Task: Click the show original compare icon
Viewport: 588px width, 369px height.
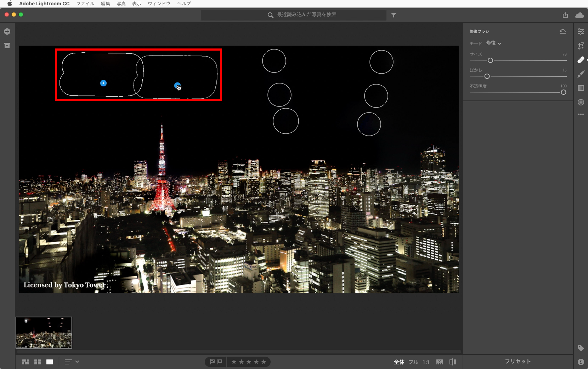Action: point(453,362)
